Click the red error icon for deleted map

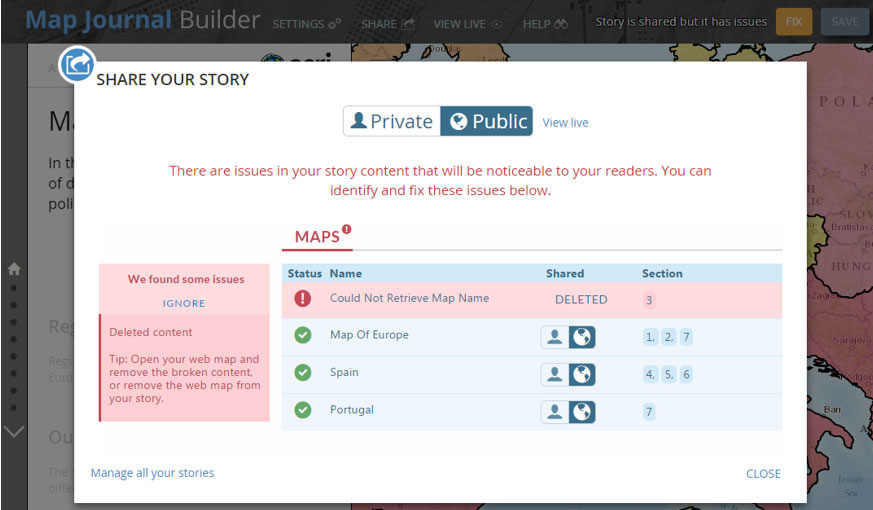[303, 298]
